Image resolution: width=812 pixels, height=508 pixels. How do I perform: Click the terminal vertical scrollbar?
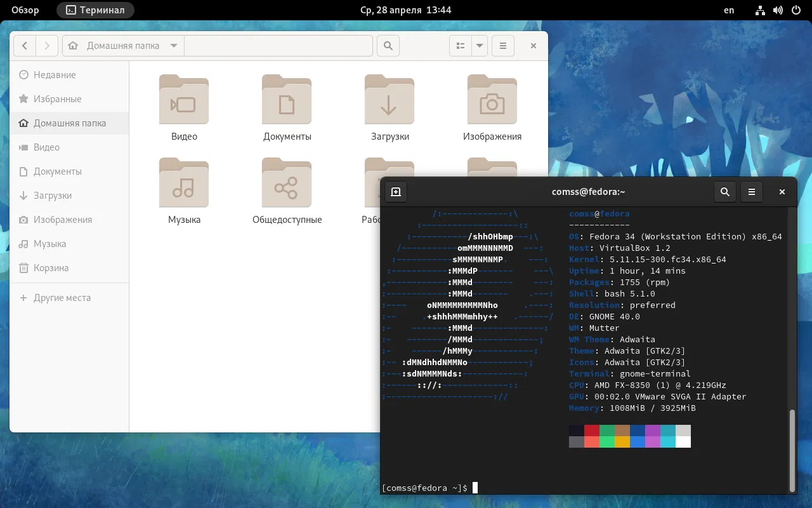791,450
